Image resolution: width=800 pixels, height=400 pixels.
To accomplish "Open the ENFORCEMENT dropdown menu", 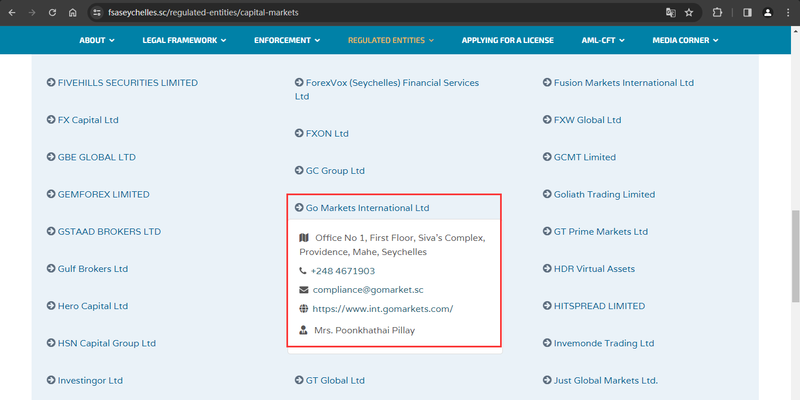I will (x=287, y=40).
